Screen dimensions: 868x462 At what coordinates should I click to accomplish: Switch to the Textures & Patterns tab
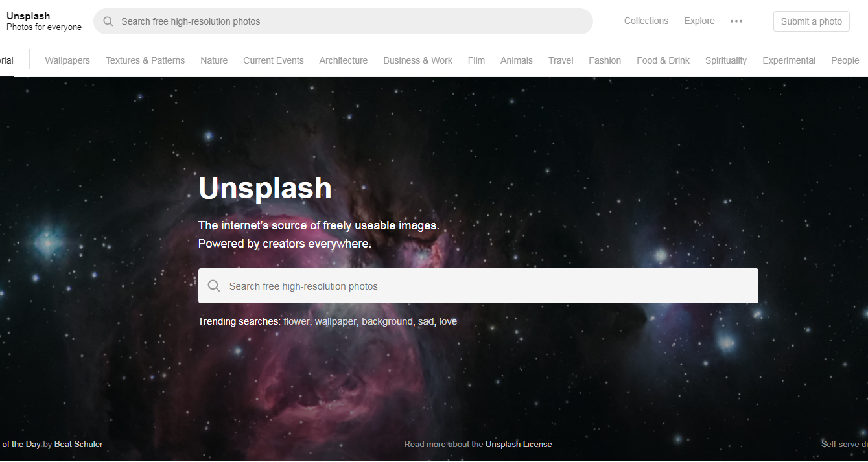(145, 60)
